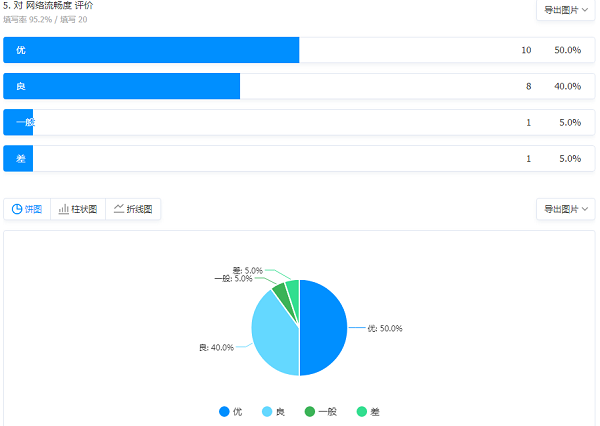This screenshot has height=426, width=600.
Task: Click the pie chart icon in chart switcher
Action: point(17,209)
